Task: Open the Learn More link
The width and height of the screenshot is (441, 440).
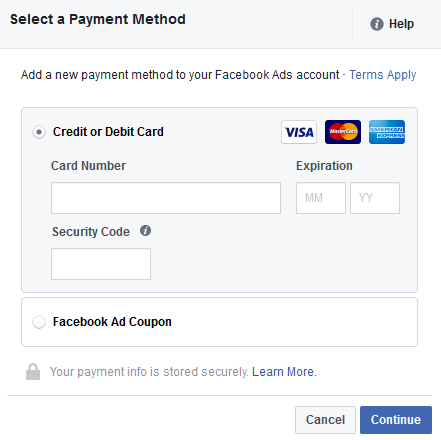Action: (284, 372)
